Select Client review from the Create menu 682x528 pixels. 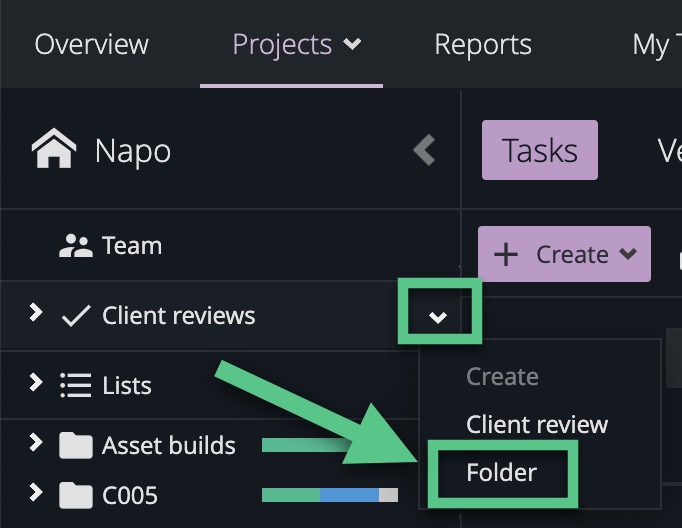click(x=537, y=424)
